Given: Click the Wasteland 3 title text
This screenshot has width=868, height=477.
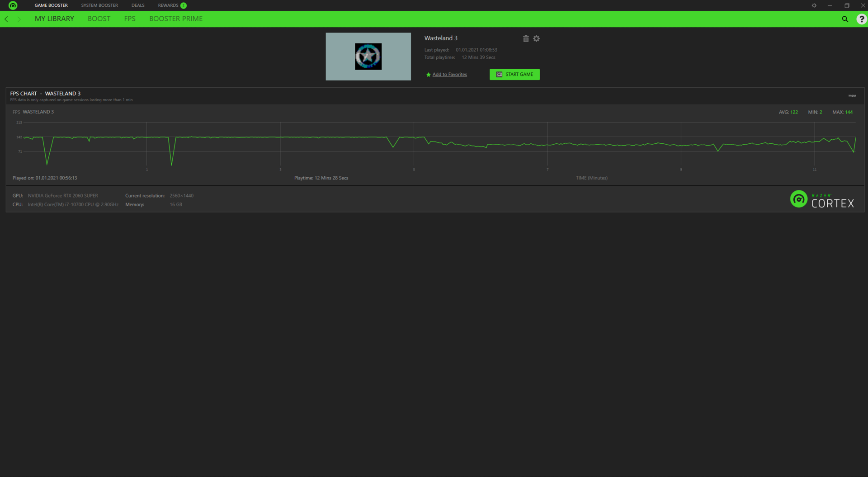Looking at the screenshot, I should click(441, 38).
